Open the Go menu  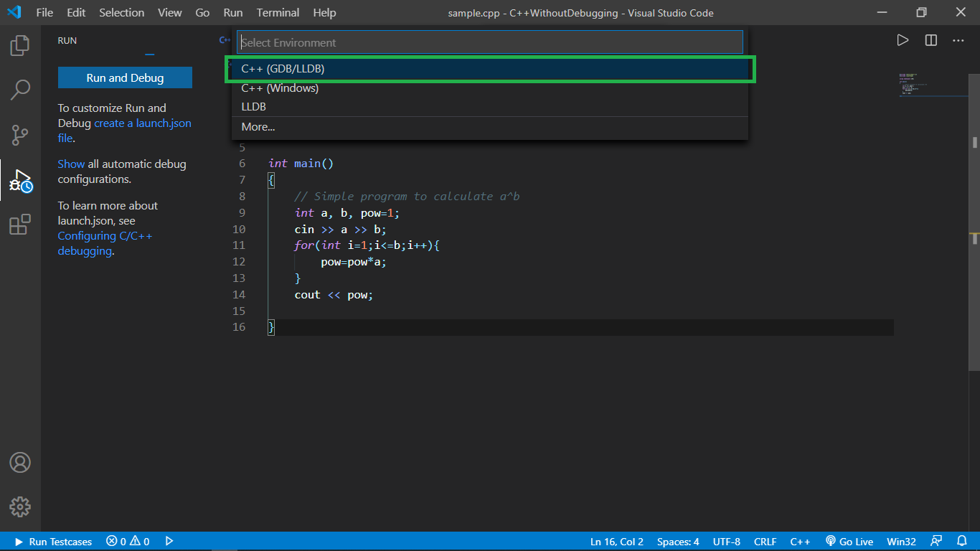tap(202, 12)
